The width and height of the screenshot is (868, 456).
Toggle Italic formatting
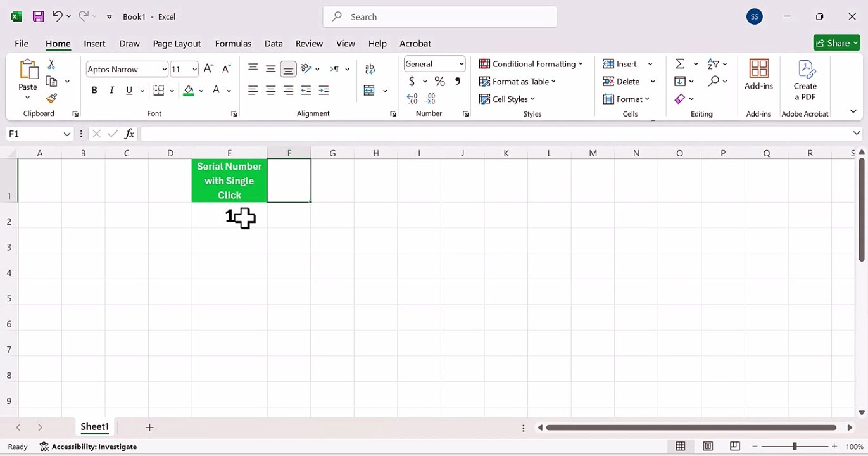[112, 91]
